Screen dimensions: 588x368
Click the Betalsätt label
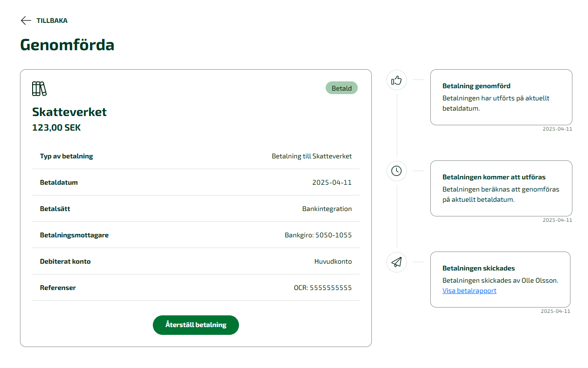click(x=55, y=209)
